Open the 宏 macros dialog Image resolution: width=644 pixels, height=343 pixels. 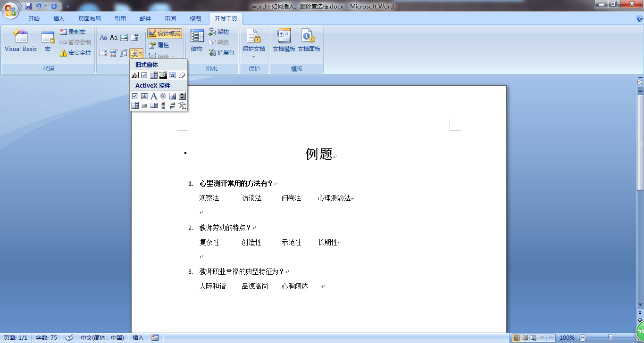pyautogui.click(x=48, y=41)
